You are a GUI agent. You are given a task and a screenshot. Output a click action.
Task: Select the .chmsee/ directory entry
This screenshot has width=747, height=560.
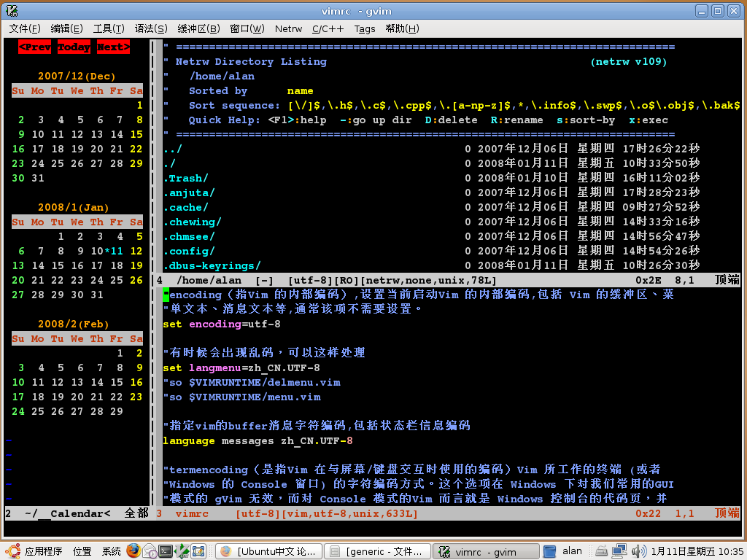coord(189,236)
